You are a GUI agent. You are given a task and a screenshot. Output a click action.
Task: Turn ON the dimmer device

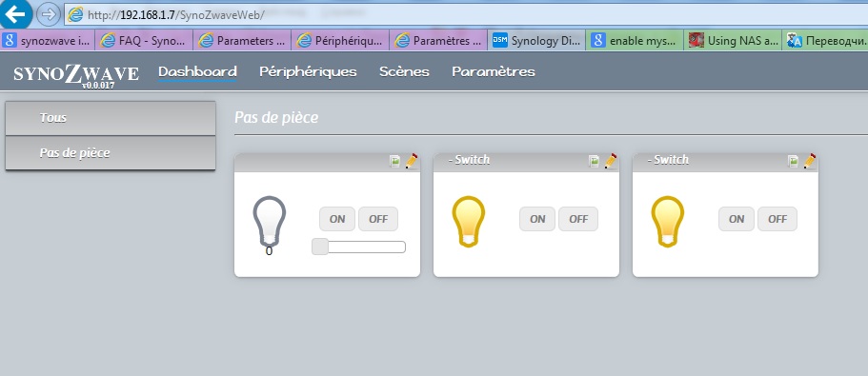point(337,219)
